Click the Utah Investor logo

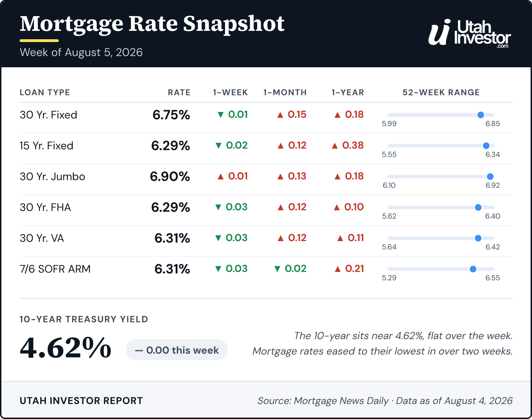tap(470, 33)
